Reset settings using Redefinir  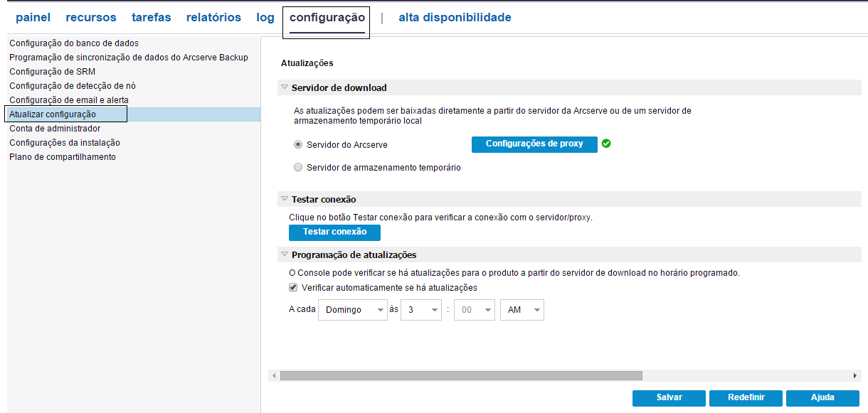click(x=745, y=398)
